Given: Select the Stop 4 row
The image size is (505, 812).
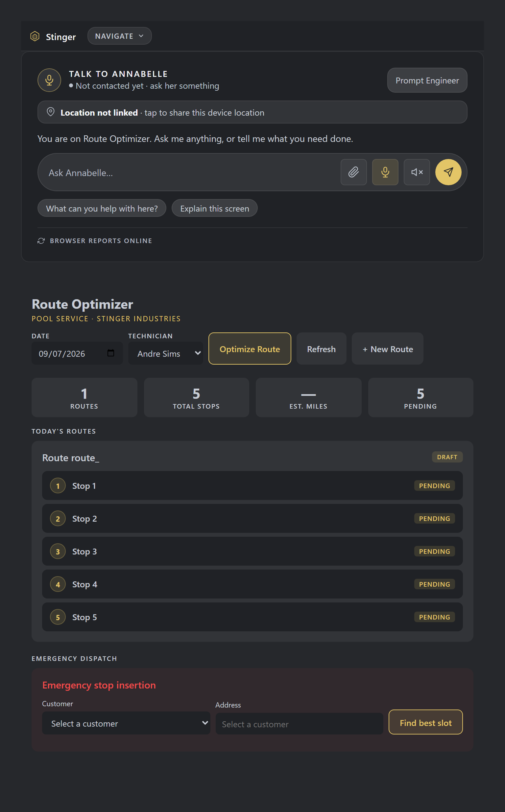Looking at the screenshot, I should click(x=252, y=584).
